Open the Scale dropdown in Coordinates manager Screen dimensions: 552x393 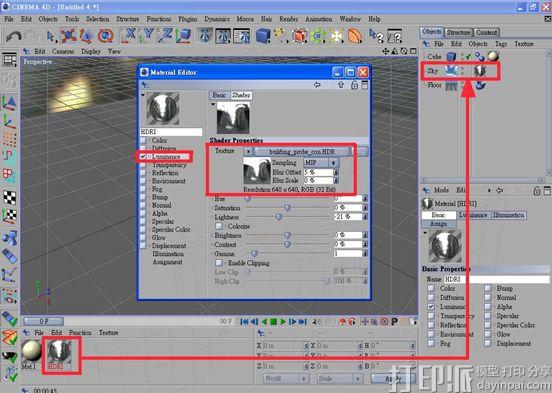point(339,379)
